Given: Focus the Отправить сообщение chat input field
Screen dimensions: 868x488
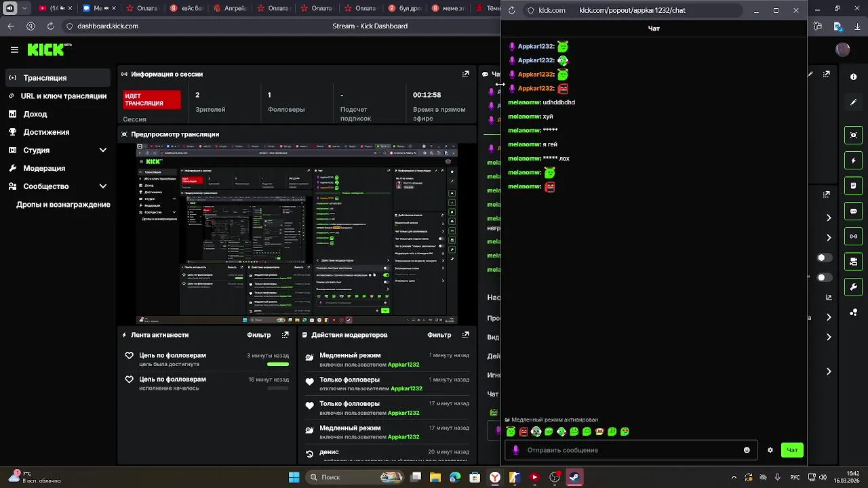Looking at the screenshot, I should [x=631, y=450].
